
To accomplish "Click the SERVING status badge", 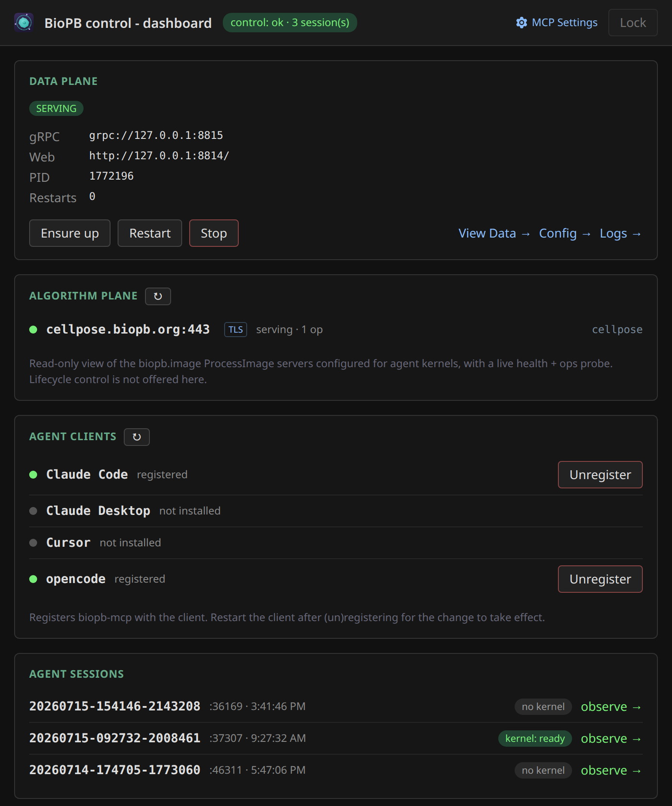I will click(x=56, y=109).
